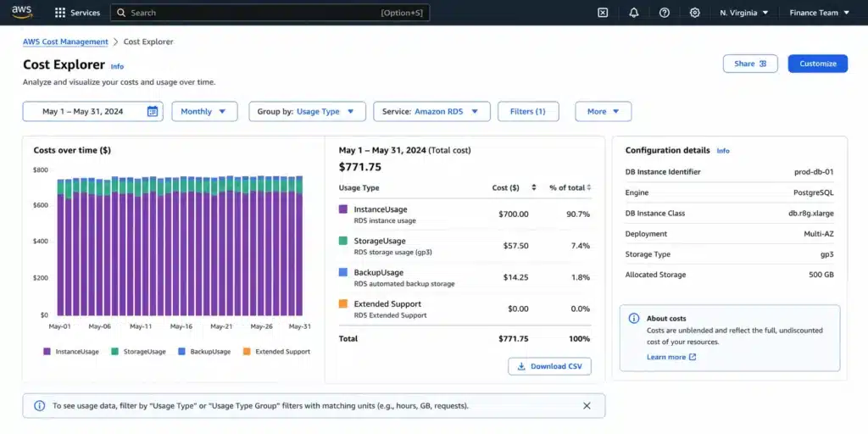Click the db.r8g.xlarge instance class value
The width and height of the screenshot is (868, 434).
pos(811,213)
